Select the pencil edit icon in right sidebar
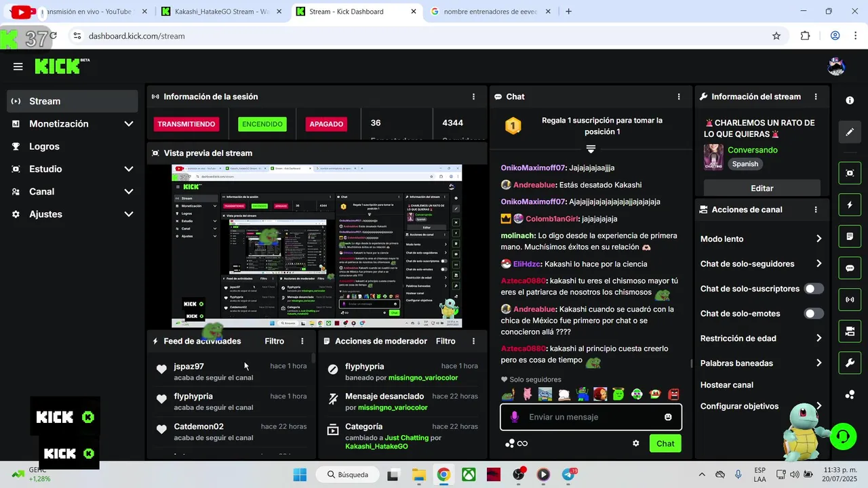 [x=850, y=132]
